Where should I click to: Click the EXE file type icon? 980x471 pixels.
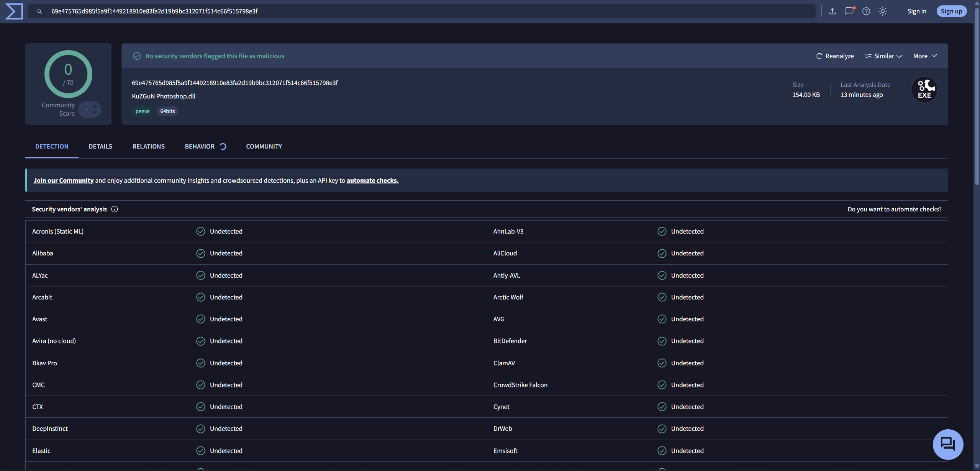[x=924, y=90]
